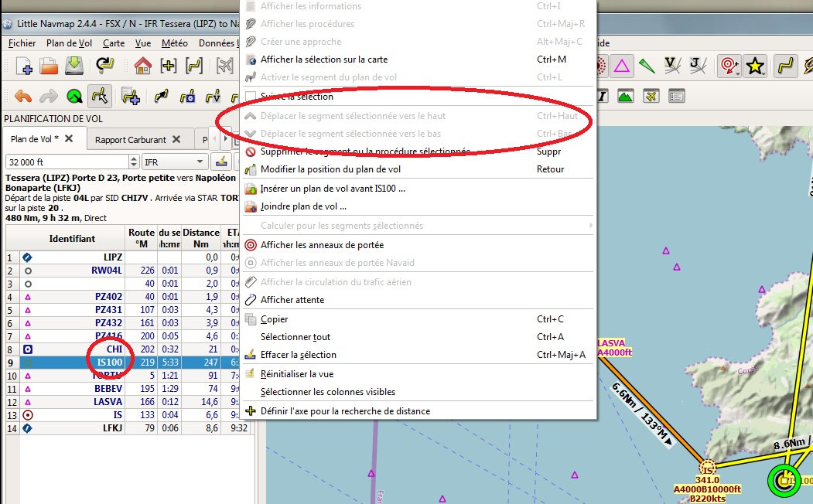Image resolution: width=813 pixels, height=504 pixels.
Task: Close the Rapport Carburant tab
Action: (176, 139)
